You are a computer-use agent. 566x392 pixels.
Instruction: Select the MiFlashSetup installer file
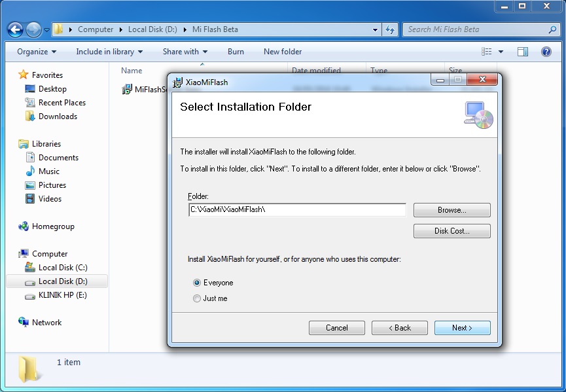(x=144, y=90)
